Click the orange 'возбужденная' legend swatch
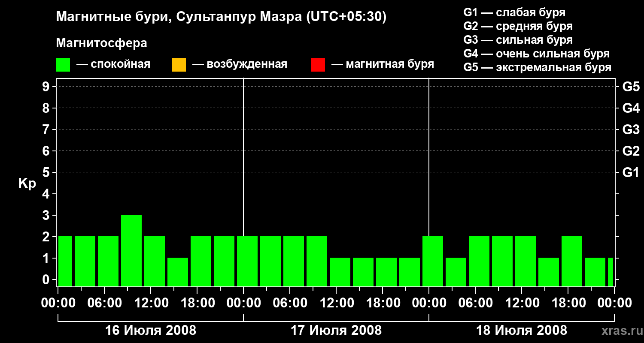The width and height of the screenshot is (644, 343). pos(179,65)
